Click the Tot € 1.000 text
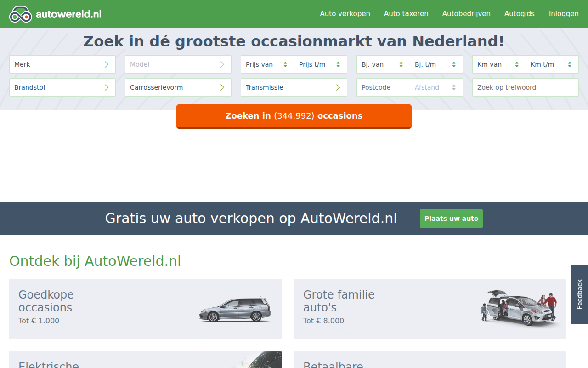The height and width of the screenshot is (368, 588). (39, 321)
